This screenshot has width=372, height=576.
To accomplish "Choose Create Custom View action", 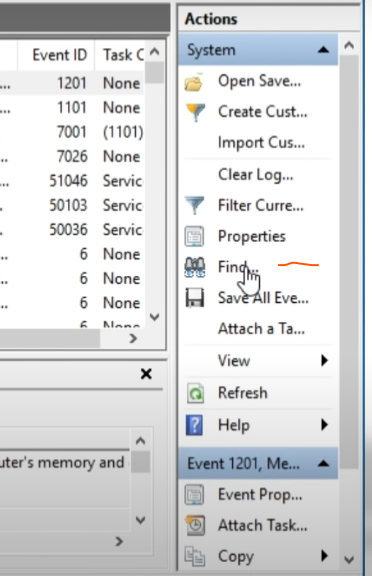I will (x=263, y=112).
